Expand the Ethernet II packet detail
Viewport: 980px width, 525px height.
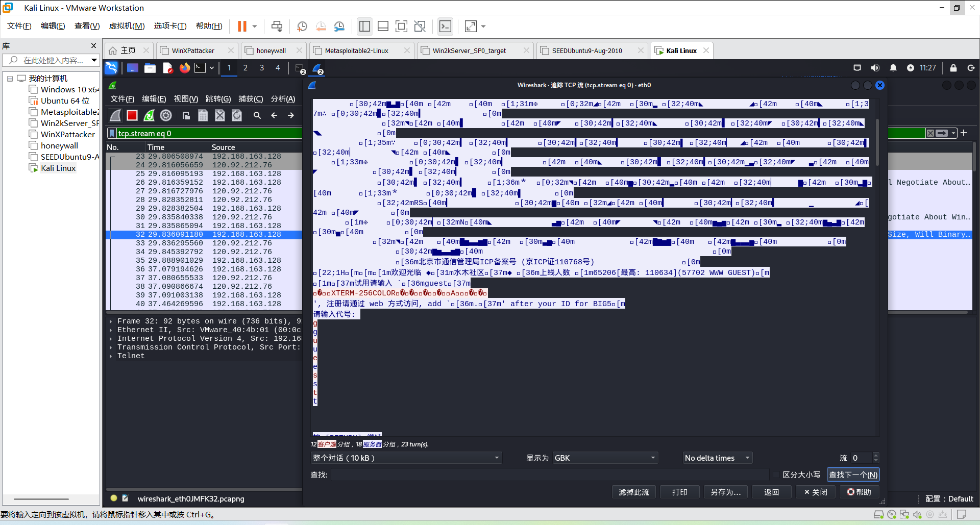pos(111,330)
